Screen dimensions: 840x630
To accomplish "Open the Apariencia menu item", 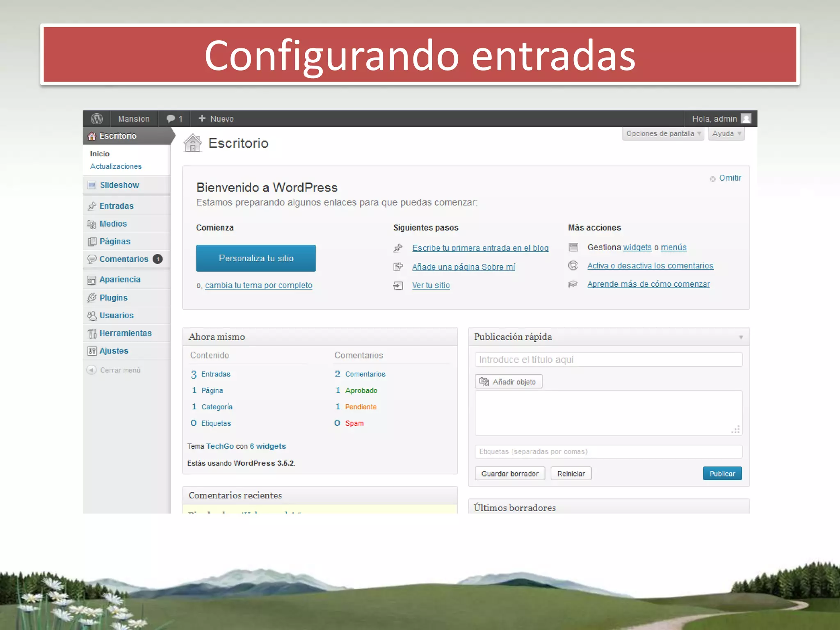I will point(120,280).
